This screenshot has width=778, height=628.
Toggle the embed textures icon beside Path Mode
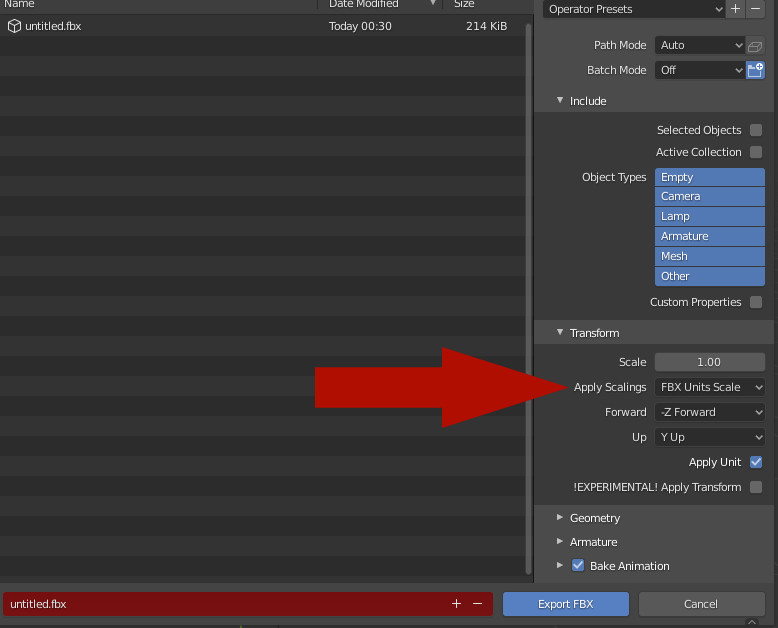pos(755,45)
